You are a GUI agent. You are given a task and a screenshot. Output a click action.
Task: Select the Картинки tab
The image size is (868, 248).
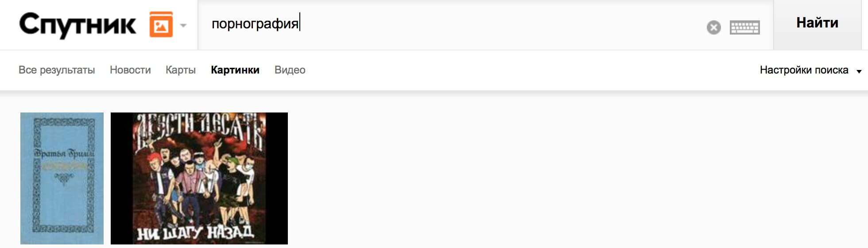pos(235,70)
